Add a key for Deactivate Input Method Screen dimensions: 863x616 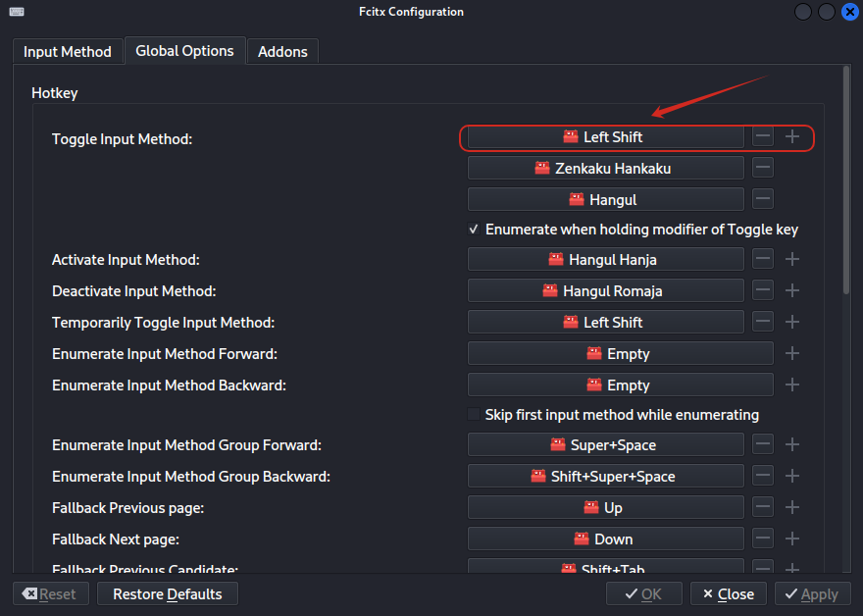(792, 290)
